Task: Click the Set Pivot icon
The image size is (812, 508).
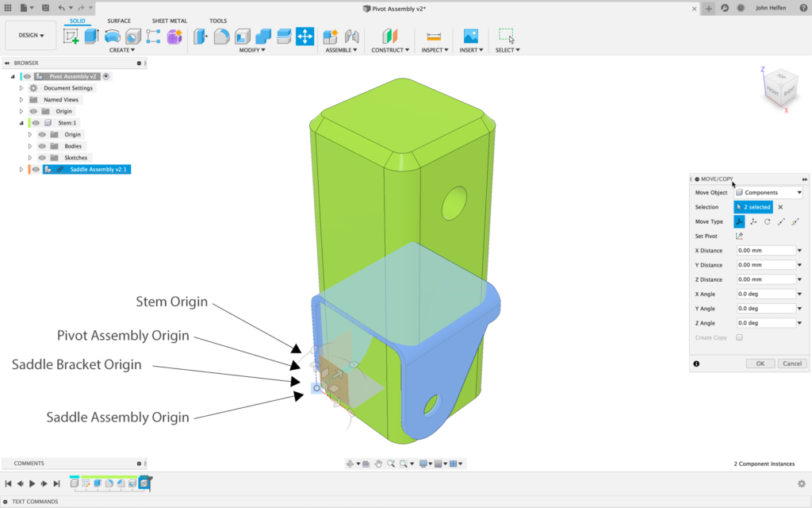Action: click(x=739, y=236)
